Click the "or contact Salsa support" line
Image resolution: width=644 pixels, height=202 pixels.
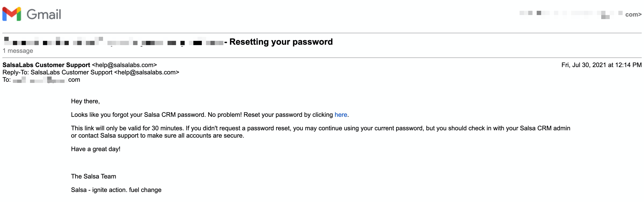pyautogui.click(x=158, y=136)
